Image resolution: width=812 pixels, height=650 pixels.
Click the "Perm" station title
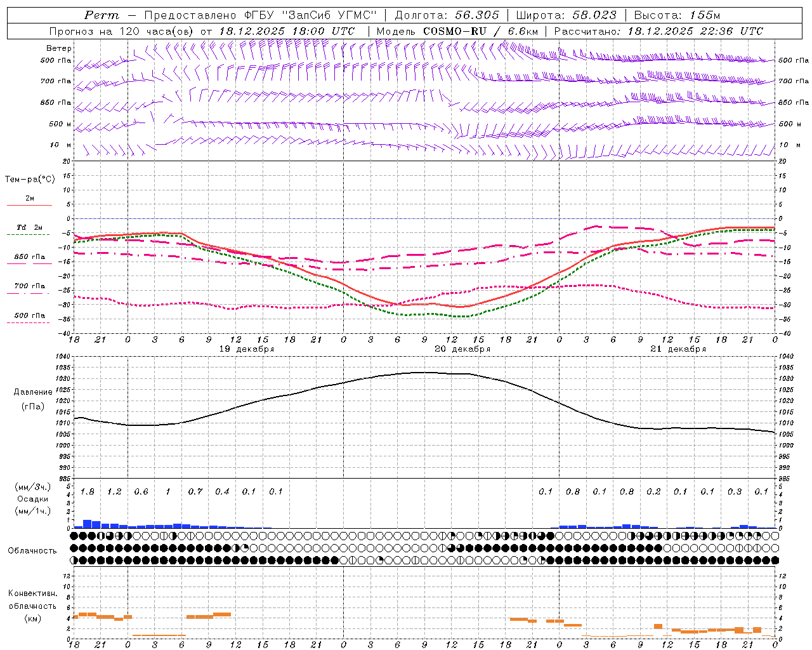coord(101,15)
